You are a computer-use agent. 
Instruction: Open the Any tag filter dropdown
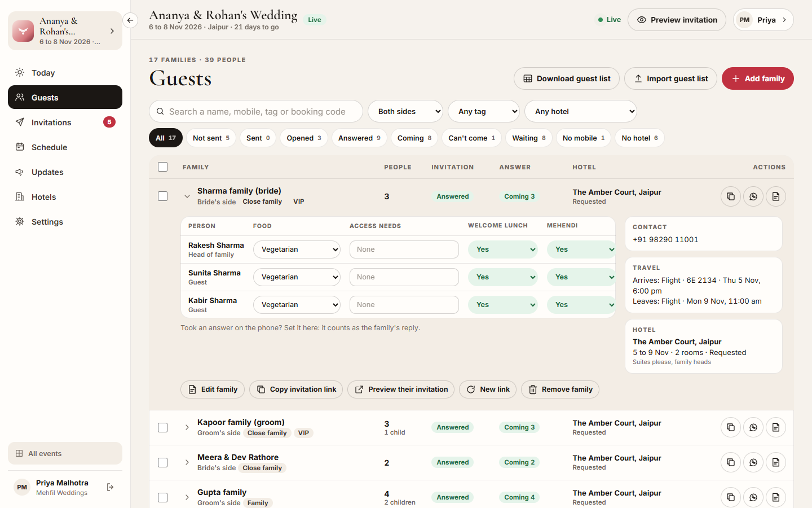tap(484, 111)
